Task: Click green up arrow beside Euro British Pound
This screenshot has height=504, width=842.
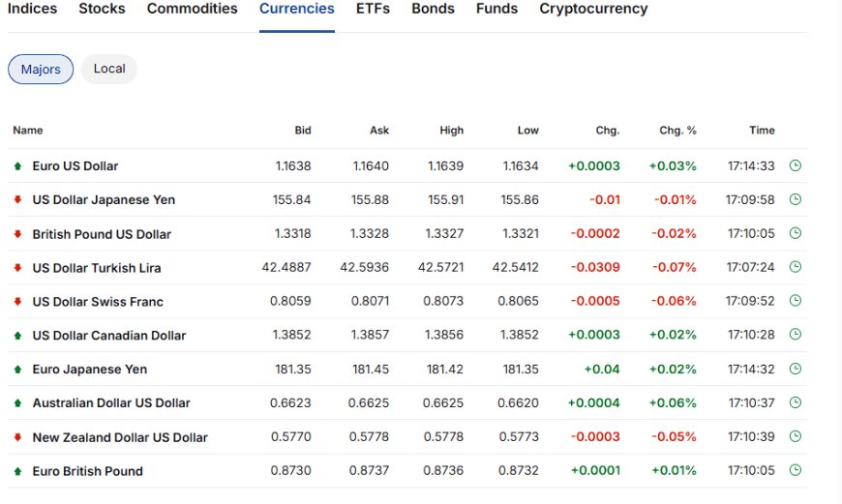Action: coord(17,471)
